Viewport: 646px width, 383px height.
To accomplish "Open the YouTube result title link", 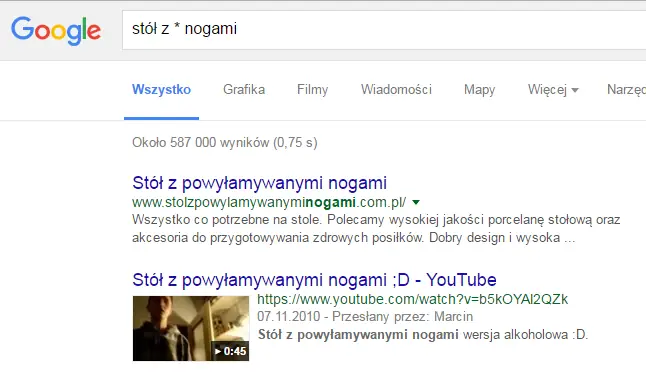I will click(314, 280).
